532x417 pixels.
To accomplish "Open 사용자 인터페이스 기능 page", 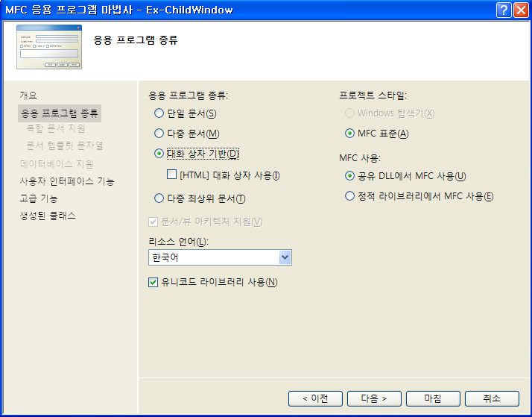I will (x=67, y=181).
